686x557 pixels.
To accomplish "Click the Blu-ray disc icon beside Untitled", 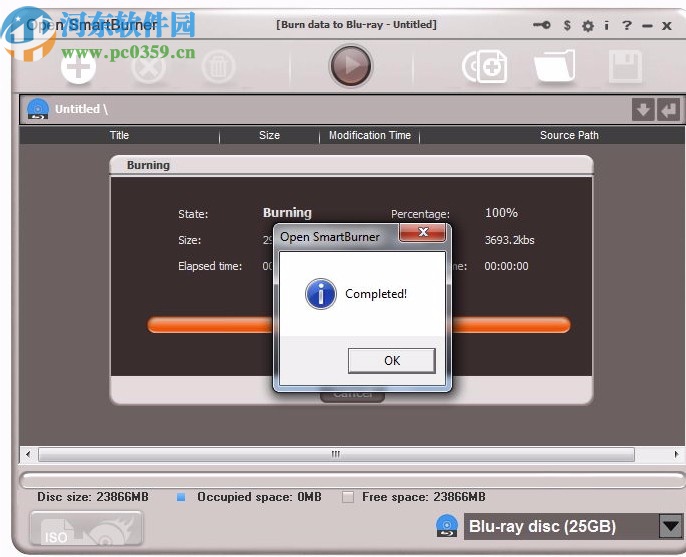I will 38,109.
